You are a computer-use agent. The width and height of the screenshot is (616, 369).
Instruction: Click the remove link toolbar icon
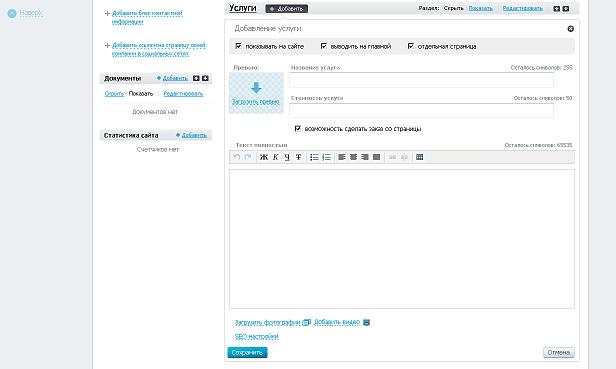(404, 157)
